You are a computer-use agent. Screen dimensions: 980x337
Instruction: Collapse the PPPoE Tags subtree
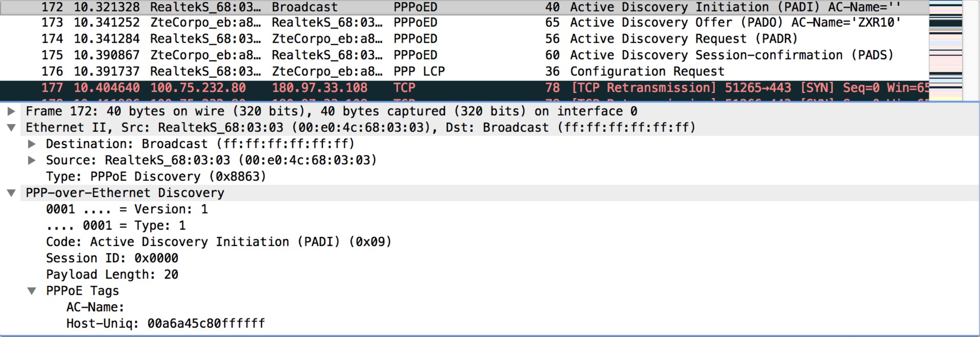(32, 291)
